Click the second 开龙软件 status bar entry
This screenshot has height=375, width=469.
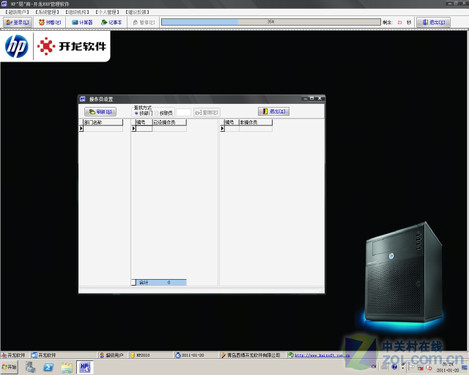pos(44,355)
